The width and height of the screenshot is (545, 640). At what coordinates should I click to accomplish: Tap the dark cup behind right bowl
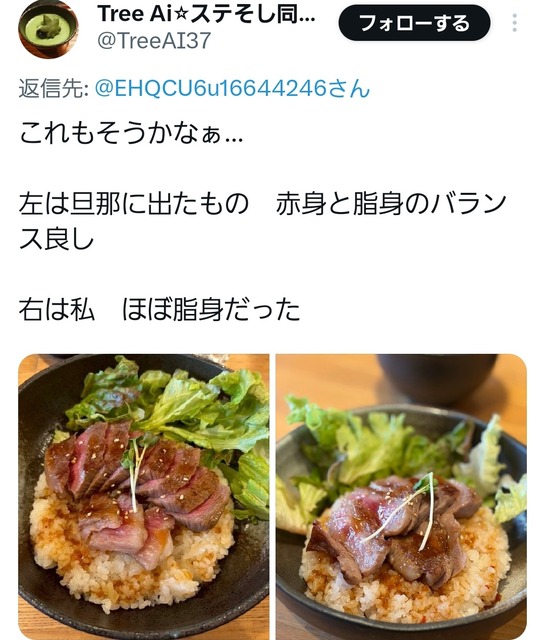437,378
